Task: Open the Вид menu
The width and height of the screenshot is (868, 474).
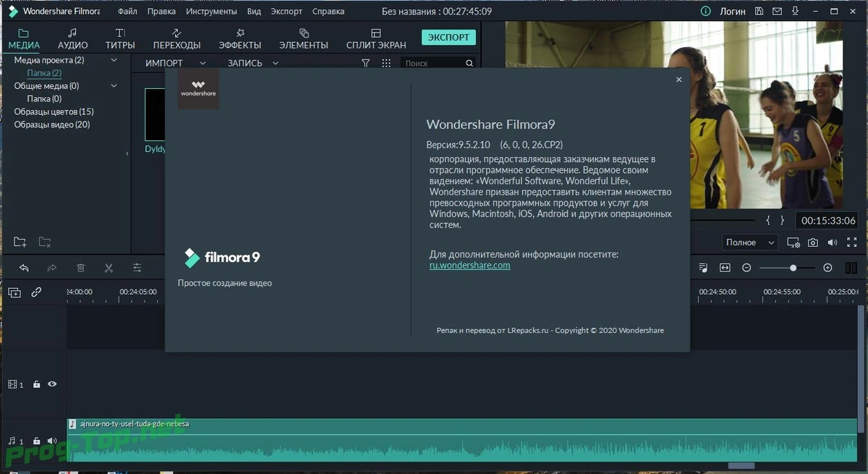Action: (254, 12)
